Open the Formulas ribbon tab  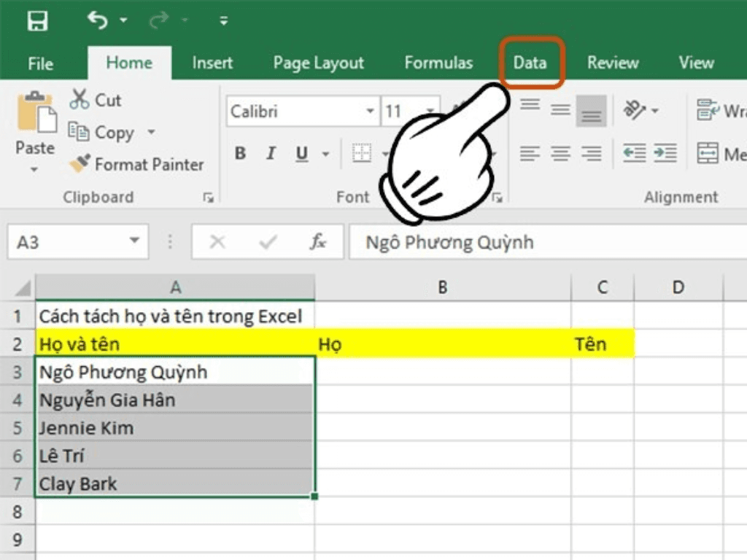[438, 63]
